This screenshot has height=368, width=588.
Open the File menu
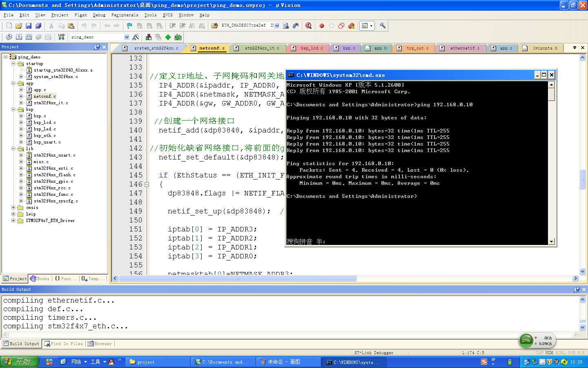9,15
